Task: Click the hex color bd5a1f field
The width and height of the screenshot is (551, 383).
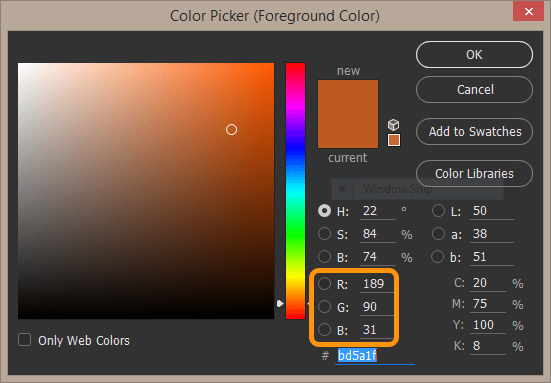Action: pos(375,356)
